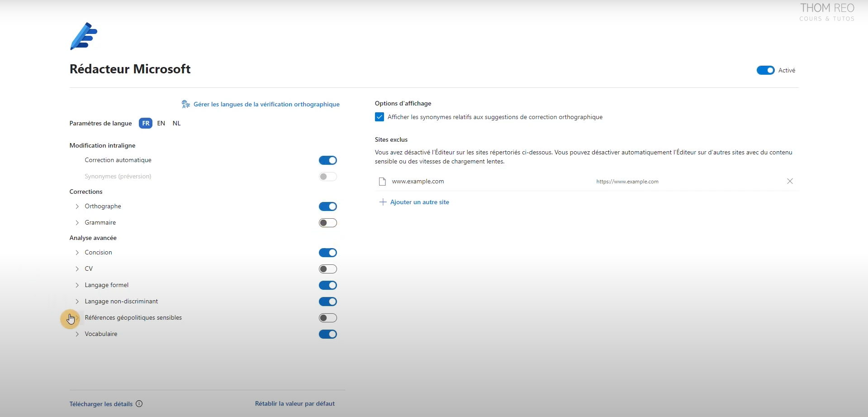This screenshot has width=868, height=417.
Task: Click the Langage formel label text
Action: pyautogui.click(x=107, y=285)
